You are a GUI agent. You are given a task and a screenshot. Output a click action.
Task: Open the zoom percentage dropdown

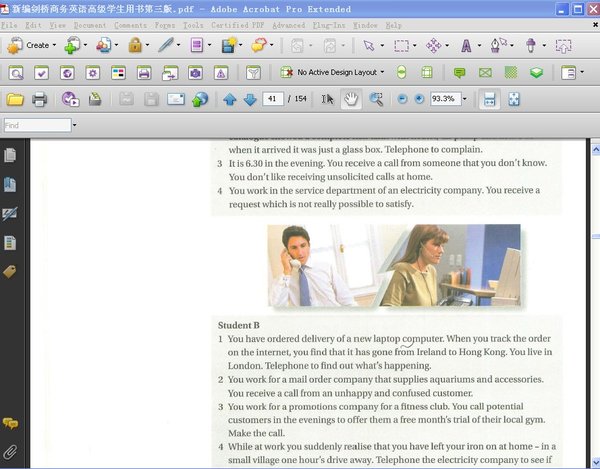(464, 99)
